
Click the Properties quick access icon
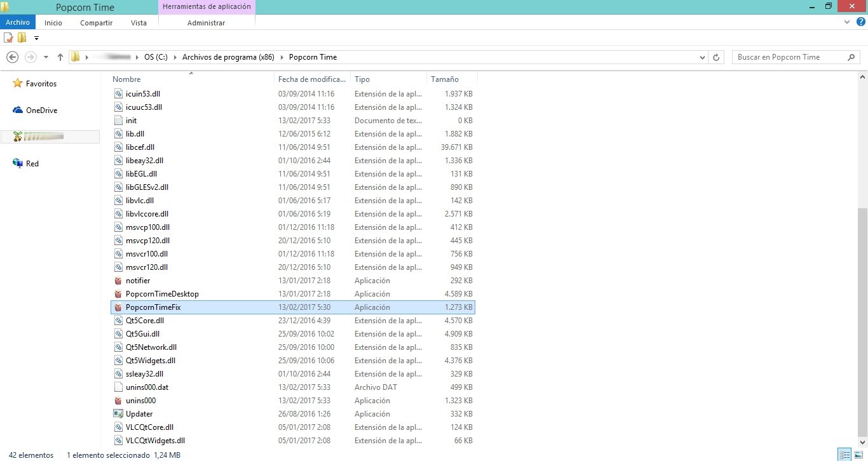(9, 38)
